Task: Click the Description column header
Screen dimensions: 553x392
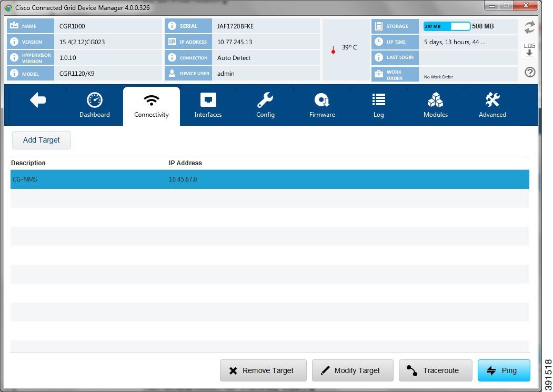Action: click(28, 163)
